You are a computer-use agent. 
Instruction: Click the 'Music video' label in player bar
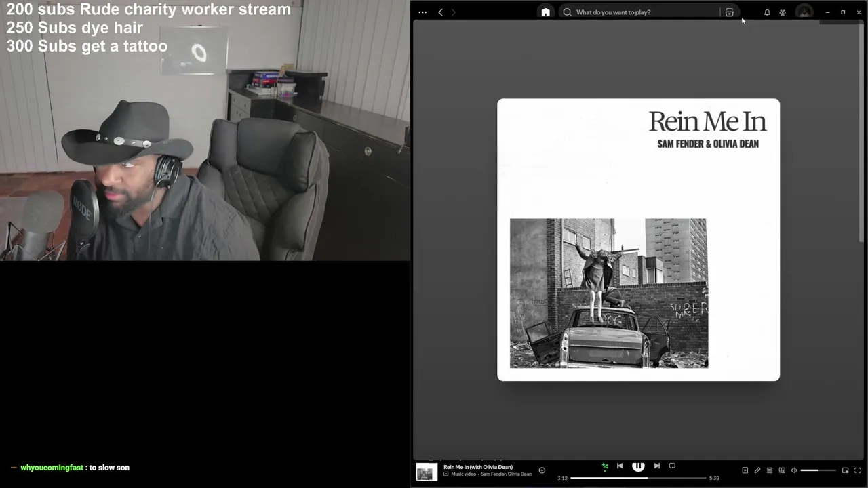pos(464,474)
